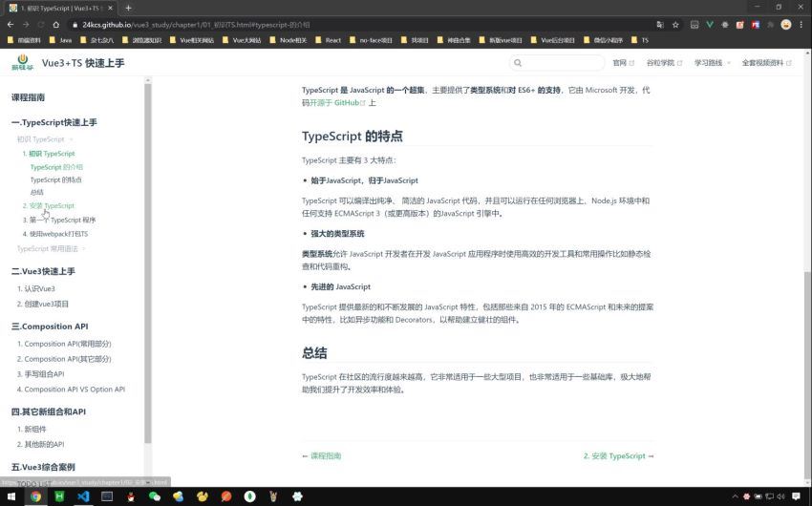Open Chrome from the taskbar
The height and width of the screenshot is (506, 812).
[35, 496]
